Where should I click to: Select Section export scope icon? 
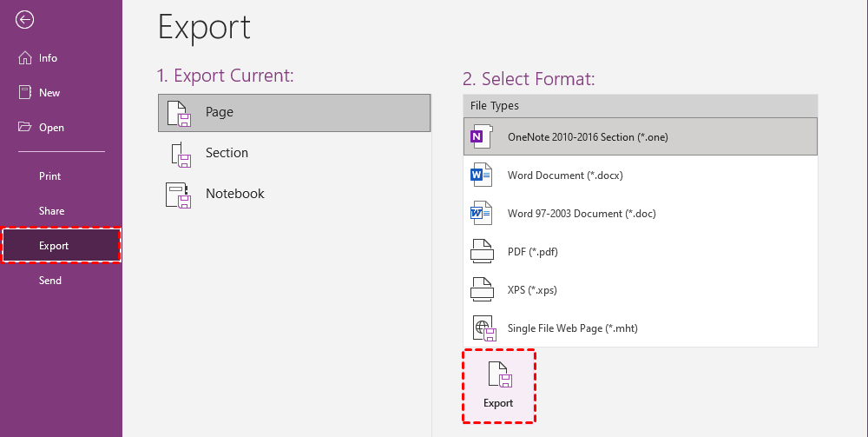[x=179, y=154]
